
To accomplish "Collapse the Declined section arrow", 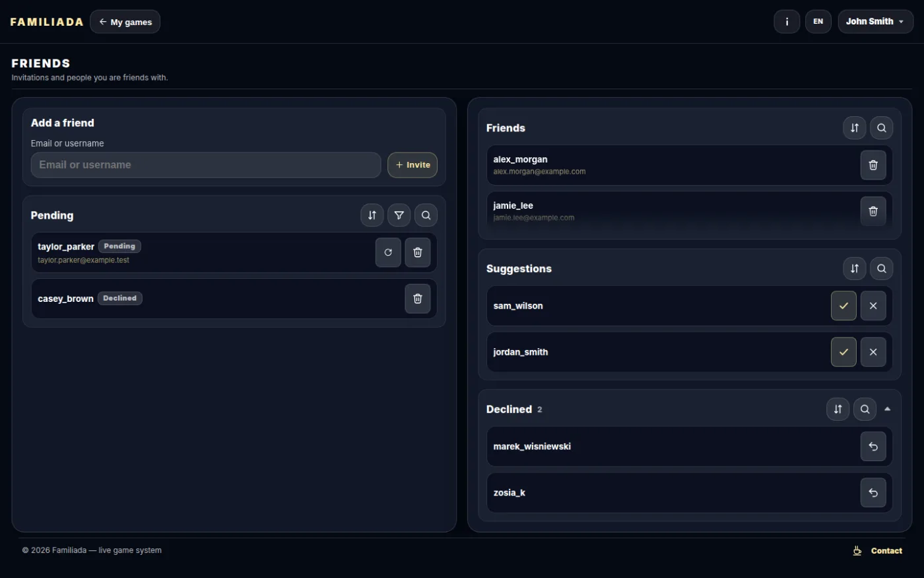I will pyautogui.click(x=888, y=409).
